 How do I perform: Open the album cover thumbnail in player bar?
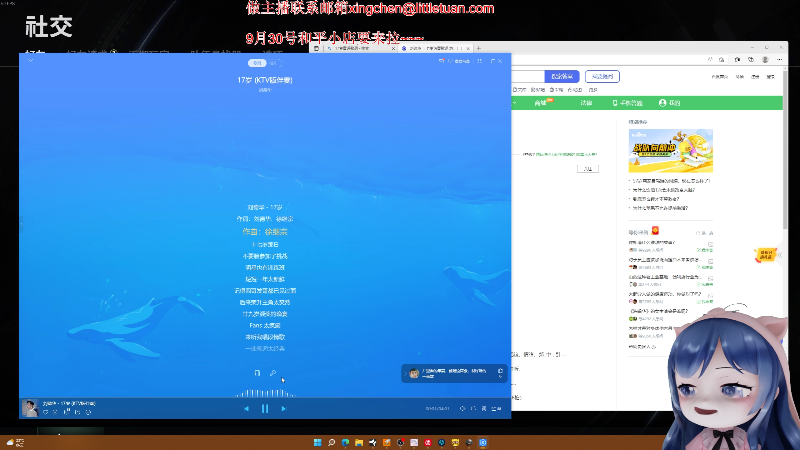[x=30, y=408]
